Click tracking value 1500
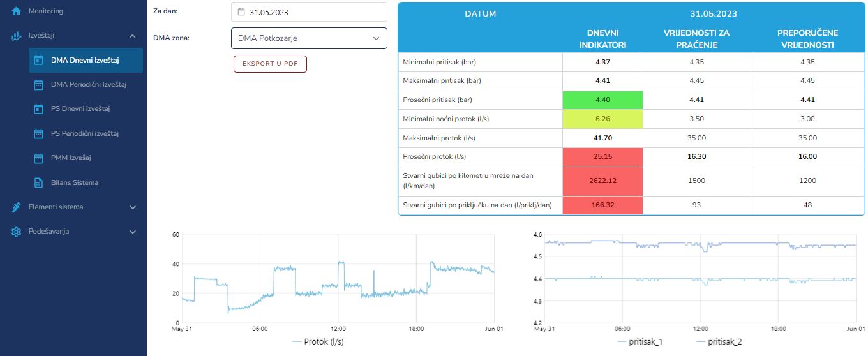This screenshot has width=868, height=356. [696, 181]
